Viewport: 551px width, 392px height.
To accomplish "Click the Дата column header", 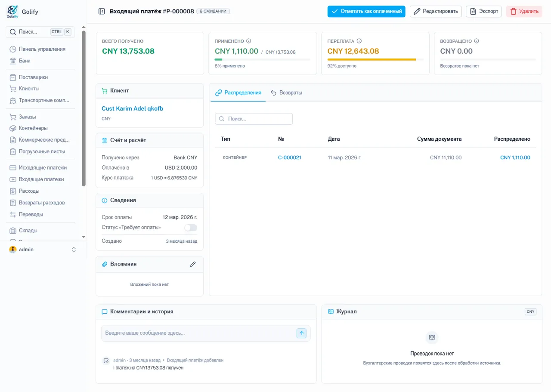I will point(334,139).
